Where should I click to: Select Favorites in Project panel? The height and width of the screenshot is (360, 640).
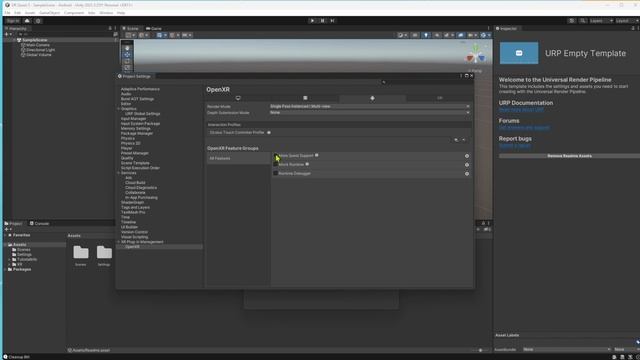point(21,235)
